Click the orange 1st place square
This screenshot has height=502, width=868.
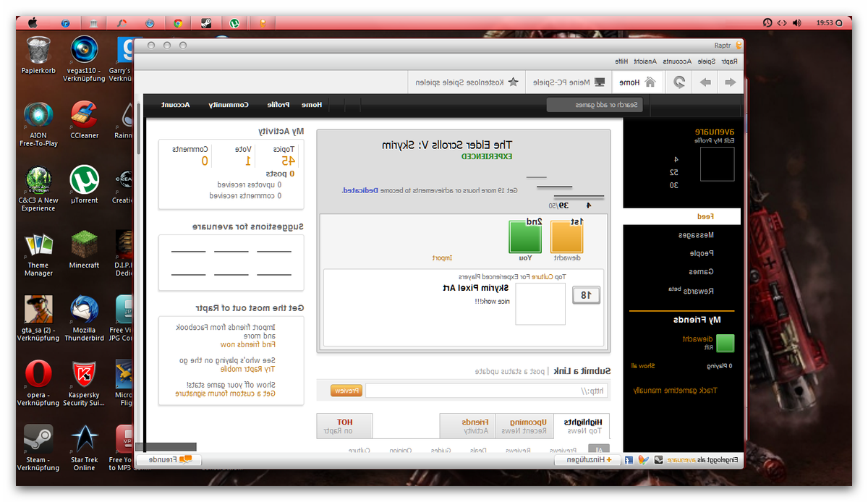tap(568, 237)
